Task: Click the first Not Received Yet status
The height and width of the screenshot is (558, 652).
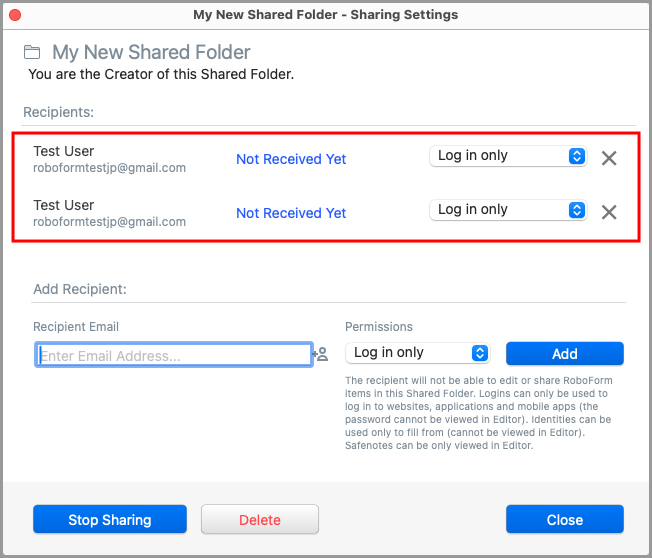Action: pos(291,159)
